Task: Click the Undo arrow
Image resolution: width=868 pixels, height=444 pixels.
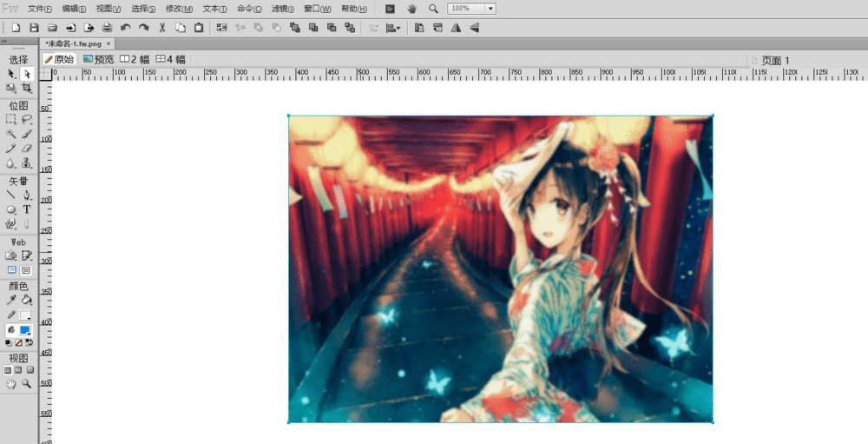Action: 126,28
